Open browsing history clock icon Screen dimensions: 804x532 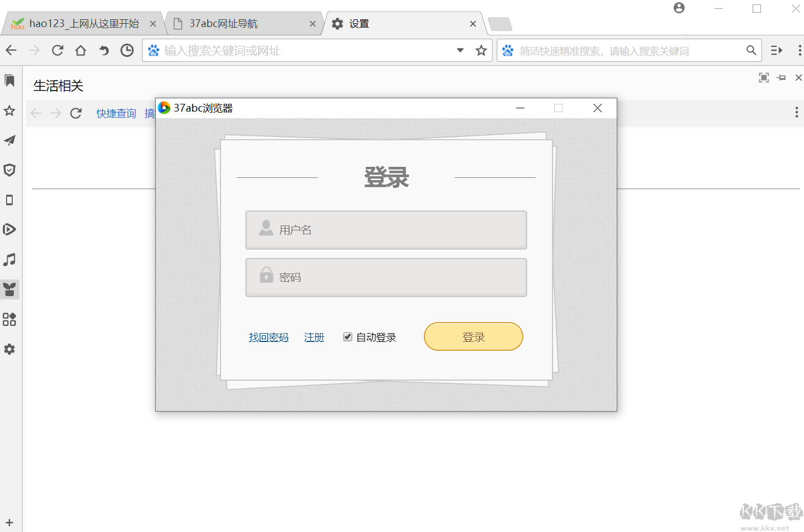[x=127, y=51]
